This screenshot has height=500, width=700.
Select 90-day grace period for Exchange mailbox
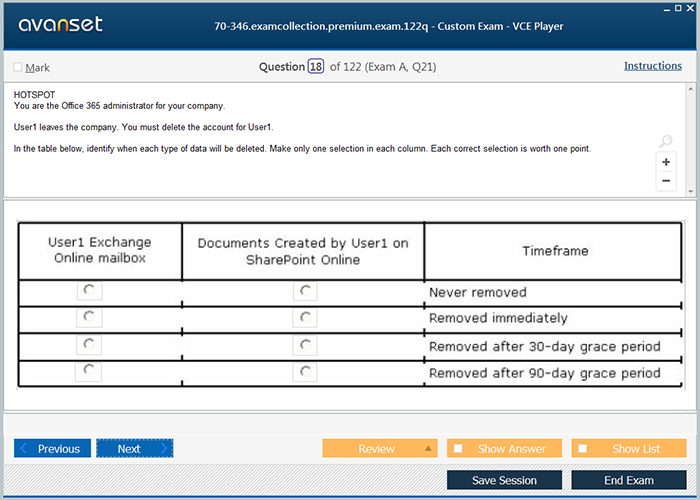pyautogui.click(x=88, y=372)
